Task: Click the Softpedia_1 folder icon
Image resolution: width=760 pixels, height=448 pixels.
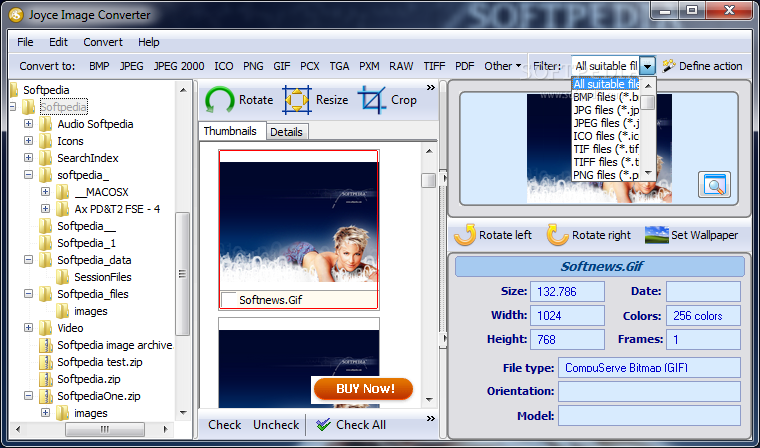Action: [x=46, y=243]
